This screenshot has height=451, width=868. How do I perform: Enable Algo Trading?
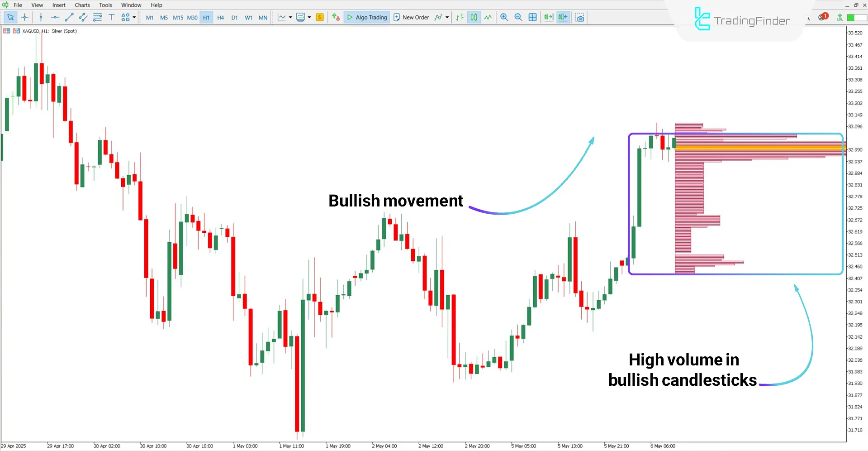coord(367,17)
